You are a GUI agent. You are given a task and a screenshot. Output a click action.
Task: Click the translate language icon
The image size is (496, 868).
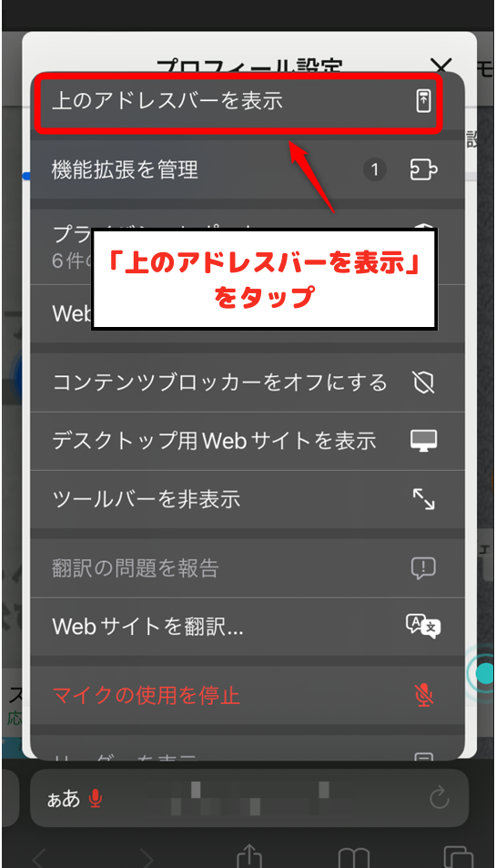(423, 627)
